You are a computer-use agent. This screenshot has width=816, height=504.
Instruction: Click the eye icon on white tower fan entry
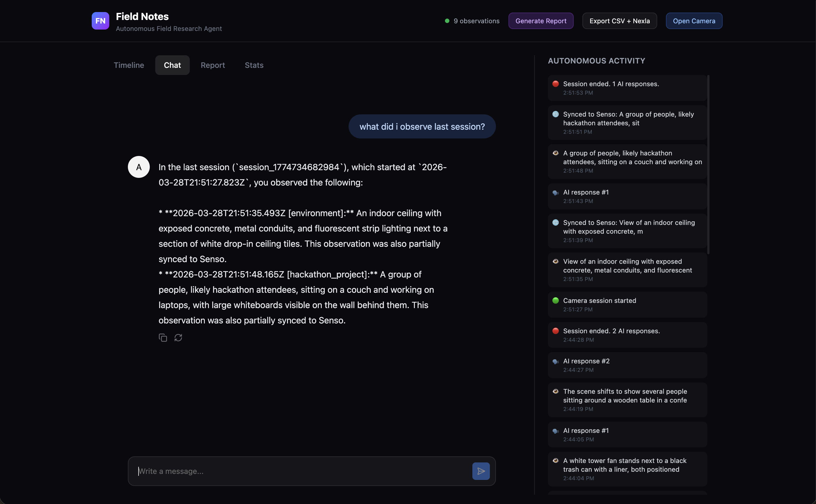click(555, 461)
